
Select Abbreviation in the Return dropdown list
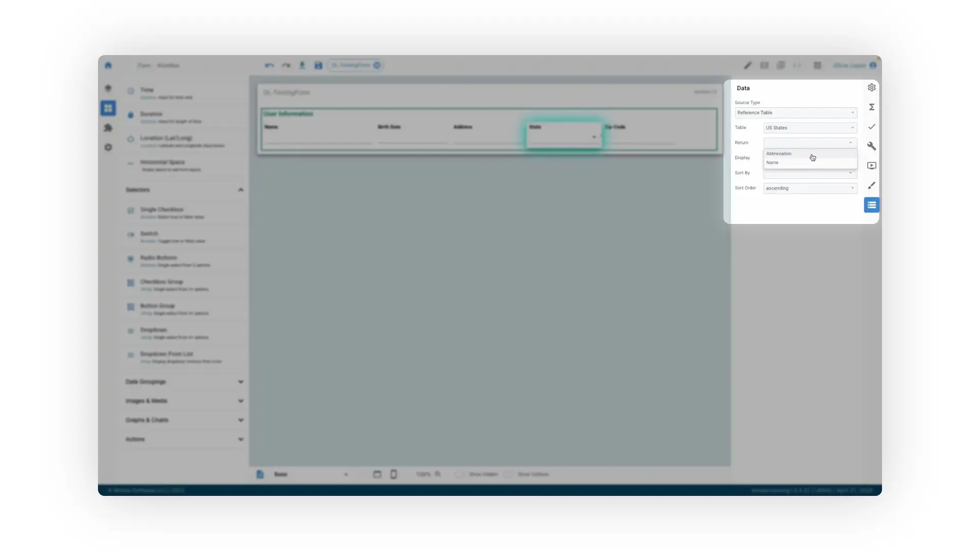(779, 154)
